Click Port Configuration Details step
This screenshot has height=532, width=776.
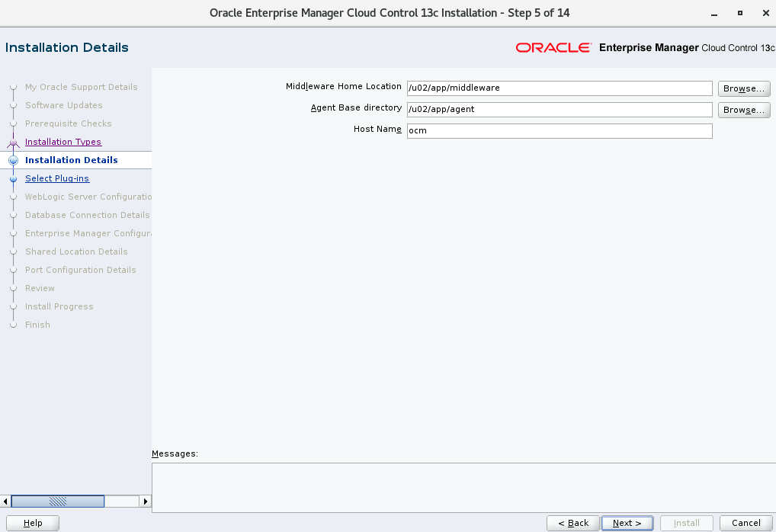click(x=81, y=270)
